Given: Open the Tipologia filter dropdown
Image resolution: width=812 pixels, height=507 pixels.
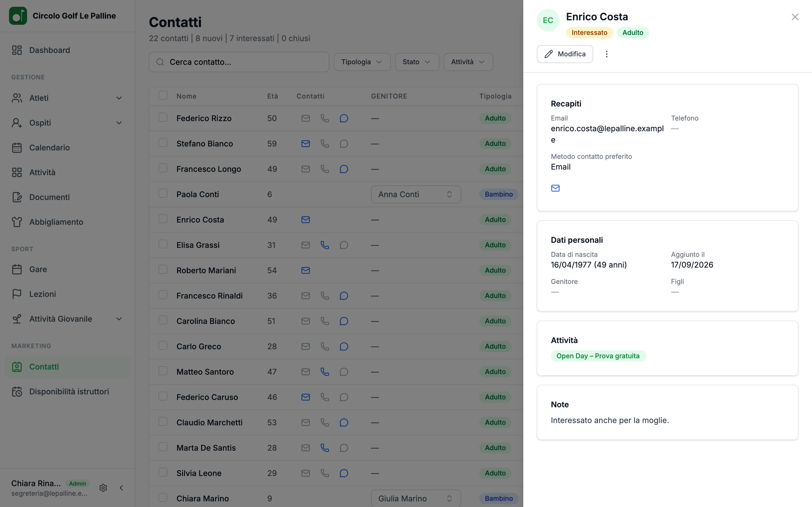Looking at the screenshot, I should [x=362, y=62].
